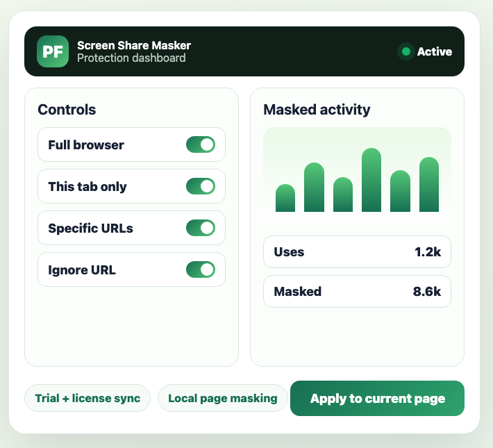Click the Protection dashboard subtitle
The width and height of the screenshot is (493, 448).
click(x=131, y=58)
